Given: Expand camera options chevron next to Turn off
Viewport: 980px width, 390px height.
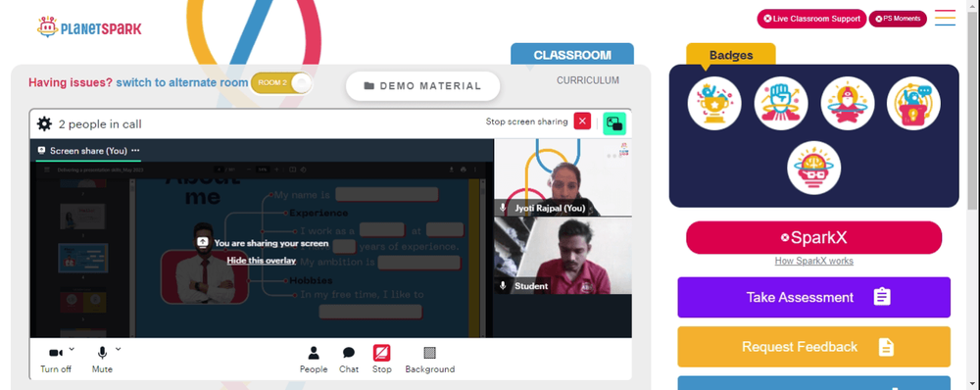Looking at the screenshot, I should coord(72,349).
